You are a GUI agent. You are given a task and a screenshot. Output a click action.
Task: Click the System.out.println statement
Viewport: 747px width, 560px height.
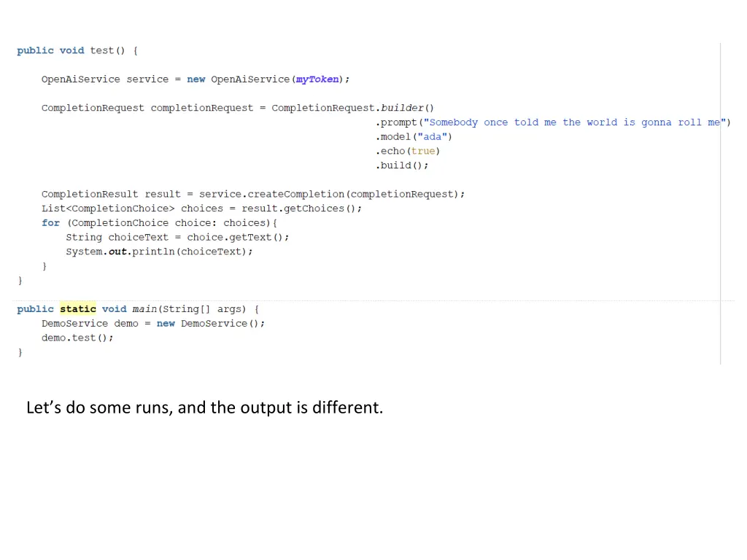pyautogui.click(x=159, y=252)
